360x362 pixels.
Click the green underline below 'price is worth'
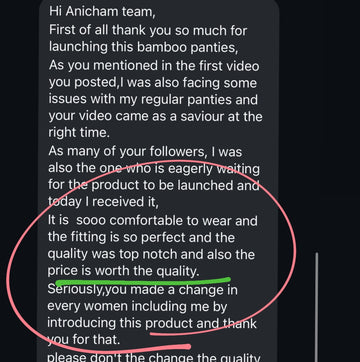pos(143,281)
